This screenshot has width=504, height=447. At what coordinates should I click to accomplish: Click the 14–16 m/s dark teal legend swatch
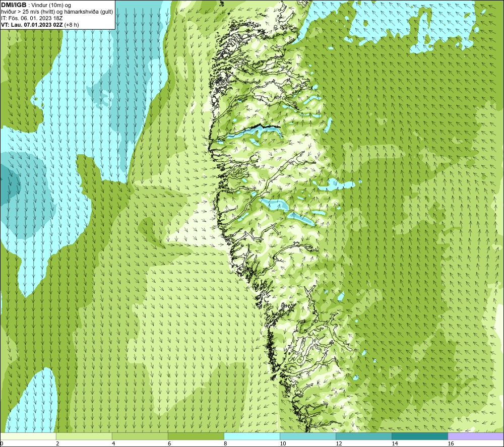pyautogui.click(x=419, y=436)
